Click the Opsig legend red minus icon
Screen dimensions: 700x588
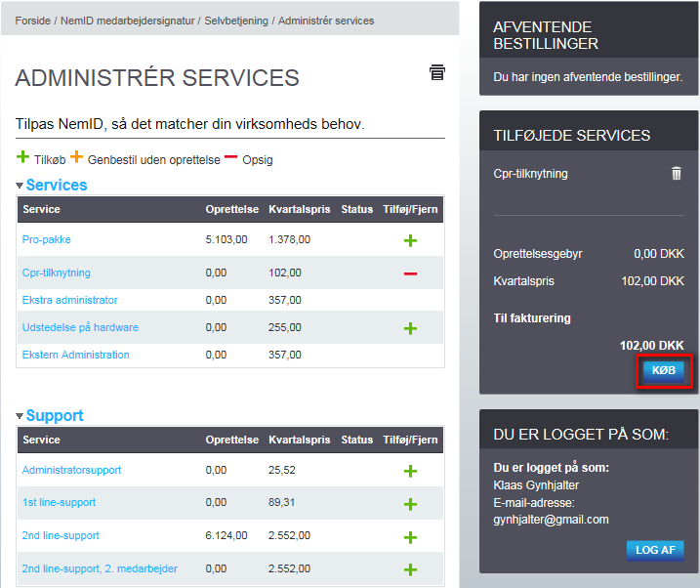click(230, 156)
